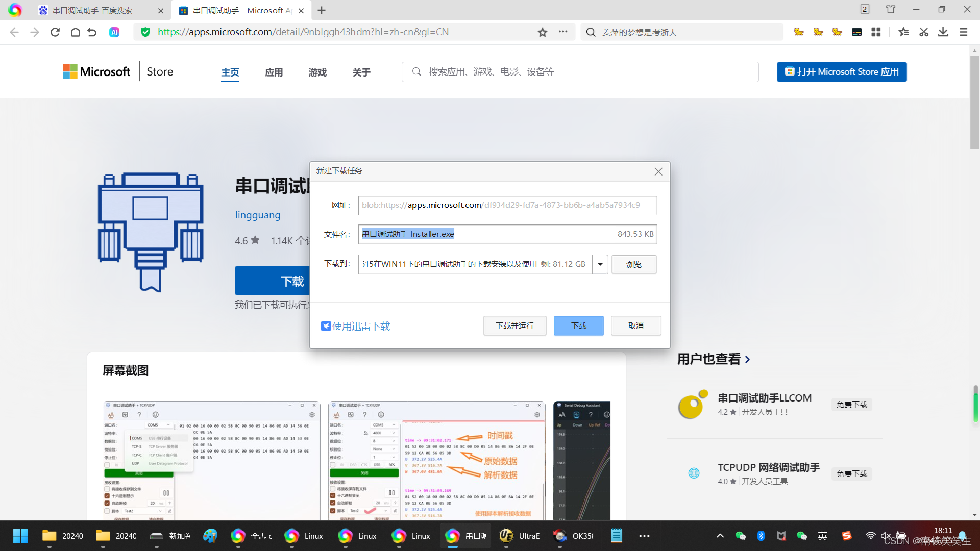Open the notepad taskbar icon
This screenshot has width=980, height=551.
click(617, 536)
